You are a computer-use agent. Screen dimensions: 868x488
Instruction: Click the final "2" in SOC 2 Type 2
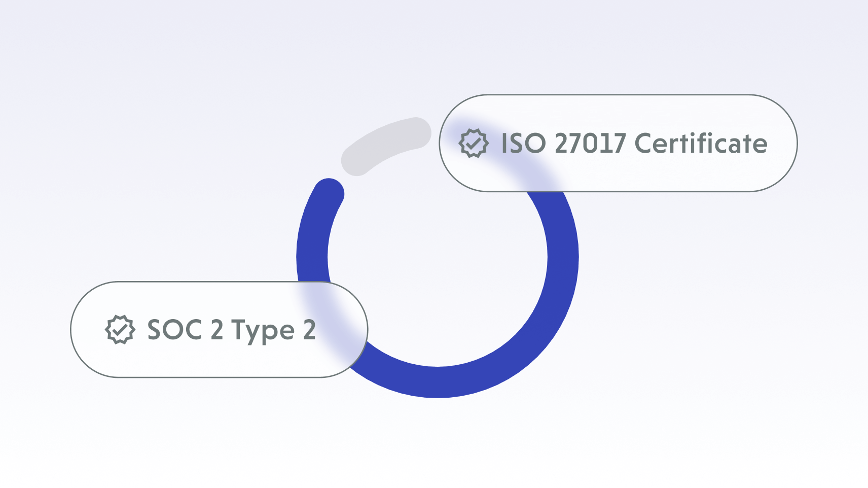pos(309,330)
